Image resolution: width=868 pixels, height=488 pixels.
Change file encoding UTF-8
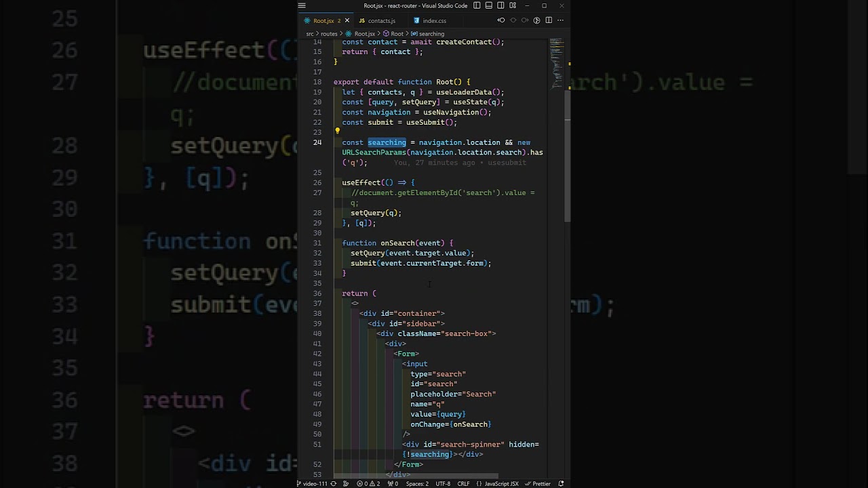click(443, 484)
